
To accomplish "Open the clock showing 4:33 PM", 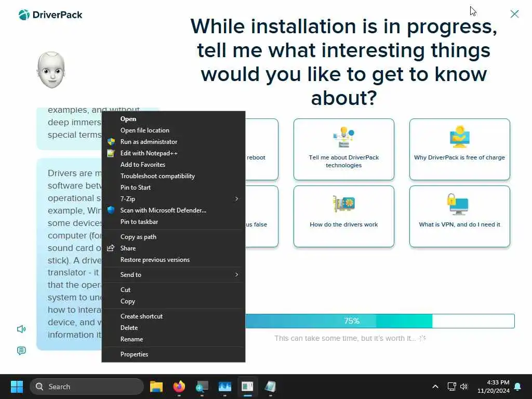I will click(494, 387).
